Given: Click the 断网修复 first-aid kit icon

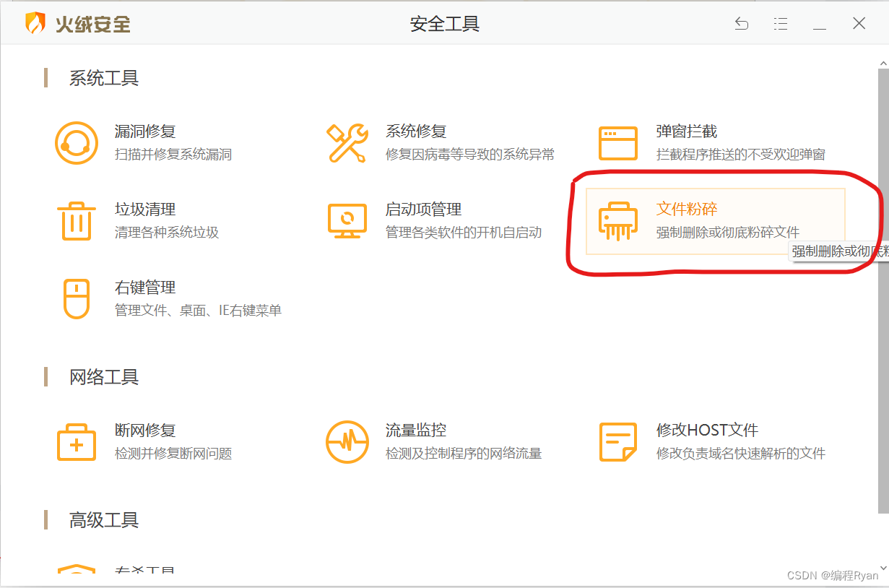Looking at the screenshot, I should [x=77, y=442].
